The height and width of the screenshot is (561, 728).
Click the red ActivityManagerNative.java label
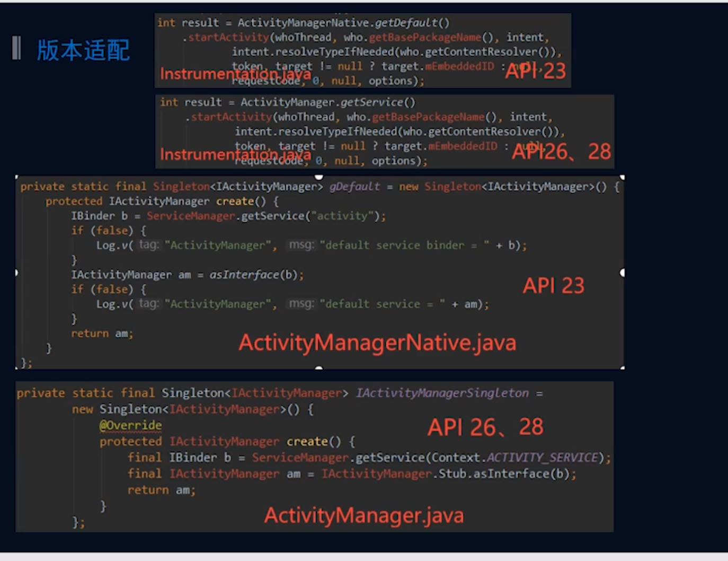pyautogui.click(x=377, y=343)
